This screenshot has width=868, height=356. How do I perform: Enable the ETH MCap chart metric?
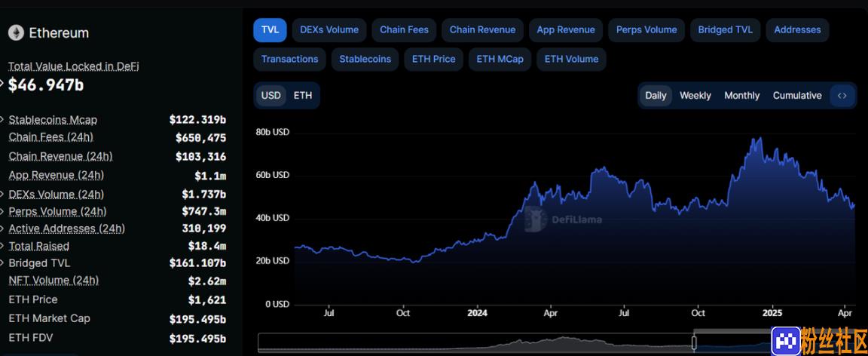pyautogui.click(x=500, y=60)
